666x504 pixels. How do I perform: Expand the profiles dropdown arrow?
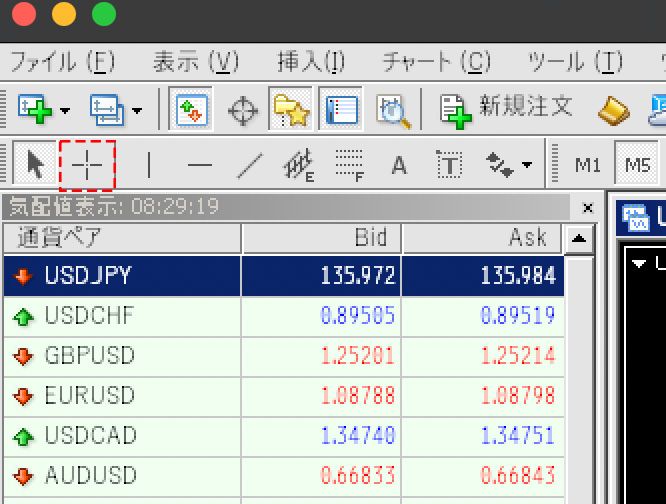137,111
